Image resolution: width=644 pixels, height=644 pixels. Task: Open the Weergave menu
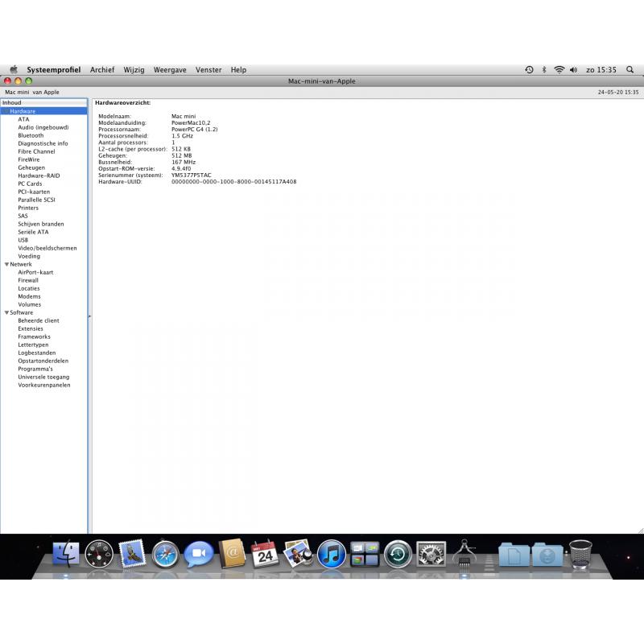click(170, 70)
